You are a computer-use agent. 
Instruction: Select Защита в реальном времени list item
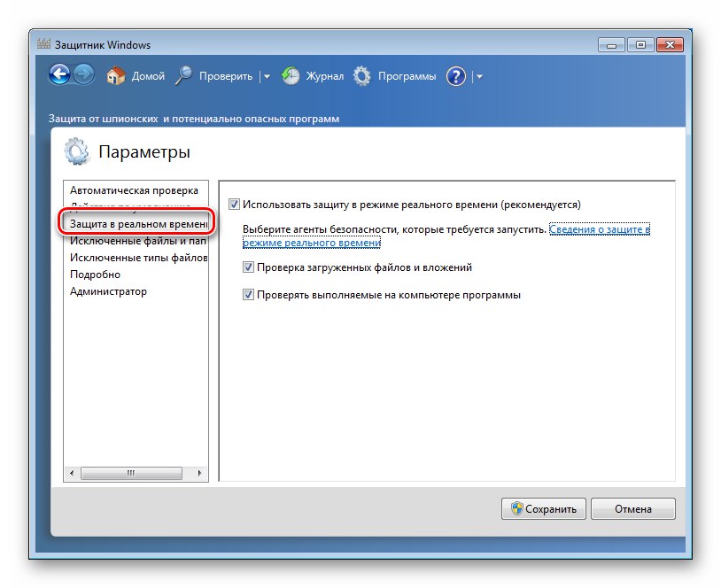click(x=138, y=224)
